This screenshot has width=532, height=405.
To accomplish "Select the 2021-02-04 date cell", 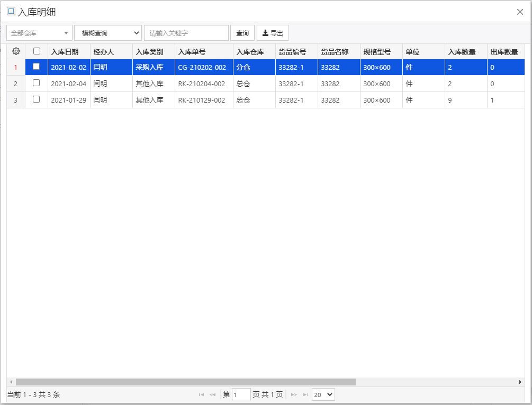I will coord(69,84).
